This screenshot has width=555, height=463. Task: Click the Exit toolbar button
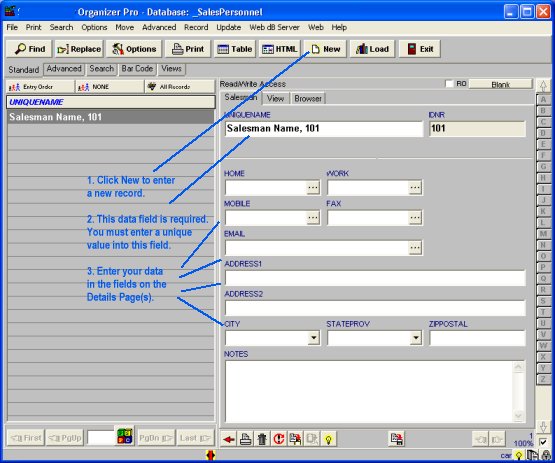420,49
